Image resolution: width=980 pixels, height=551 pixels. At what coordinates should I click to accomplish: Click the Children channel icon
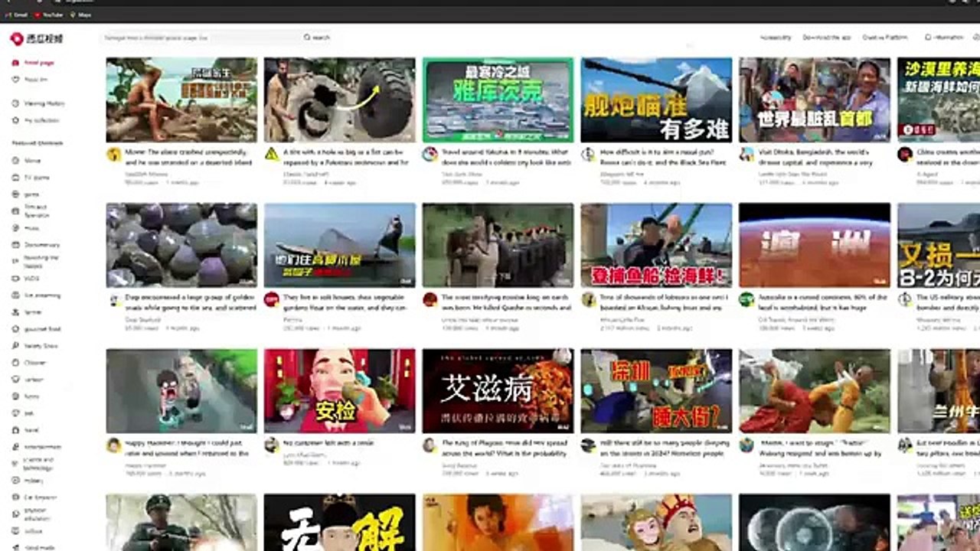point(16,363)
